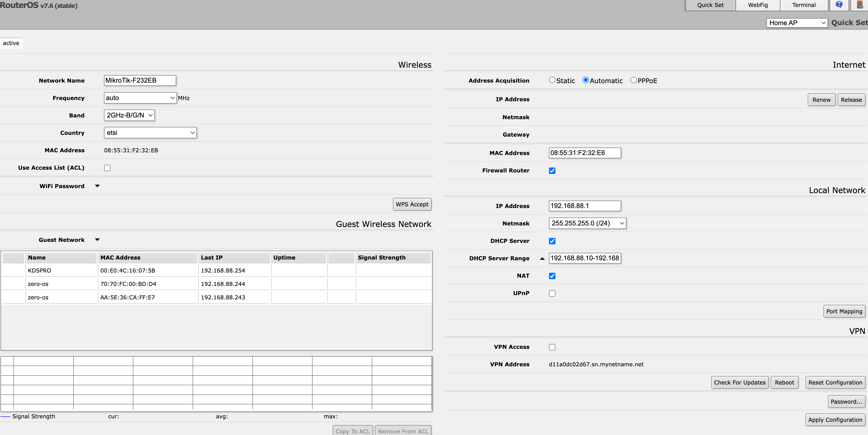Click the Reboot button
This screenshot has height=435, width=868.
point(784,382)
